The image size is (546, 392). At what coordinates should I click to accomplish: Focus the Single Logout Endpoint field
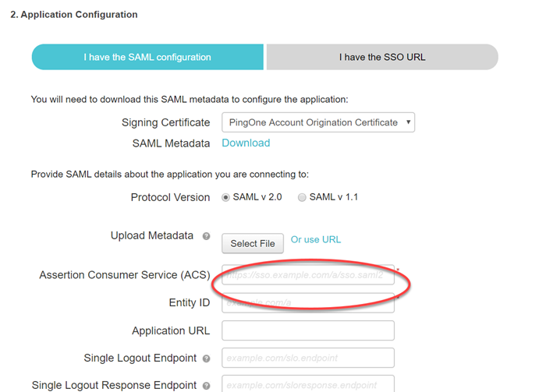pos(308,358)
